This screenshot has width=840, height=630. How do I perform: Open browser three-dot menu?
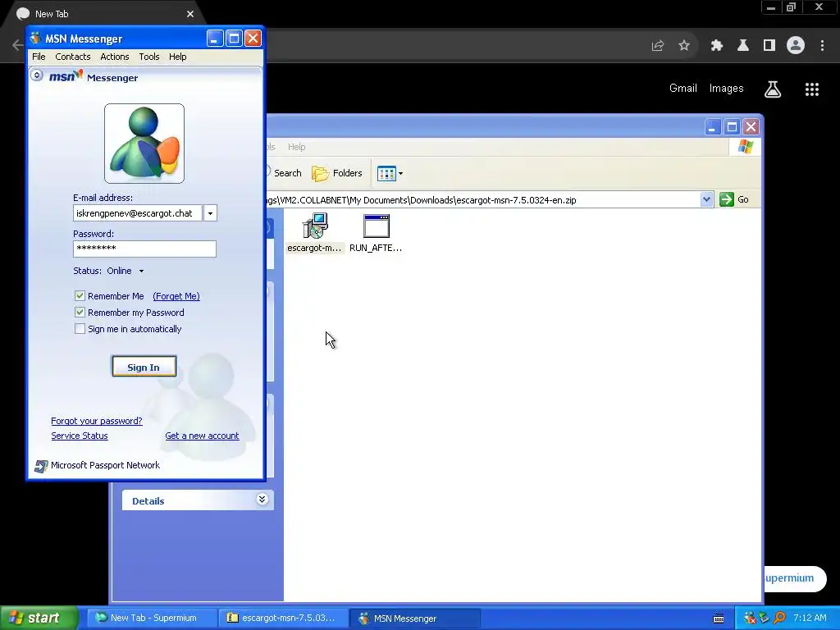tap(822, 46)
